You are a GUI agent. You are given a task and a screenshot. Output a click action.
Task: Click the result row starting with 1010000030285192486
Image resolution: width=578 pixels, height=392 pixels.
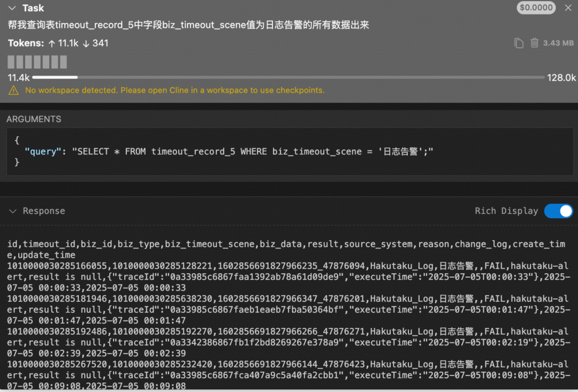point(288,342)
